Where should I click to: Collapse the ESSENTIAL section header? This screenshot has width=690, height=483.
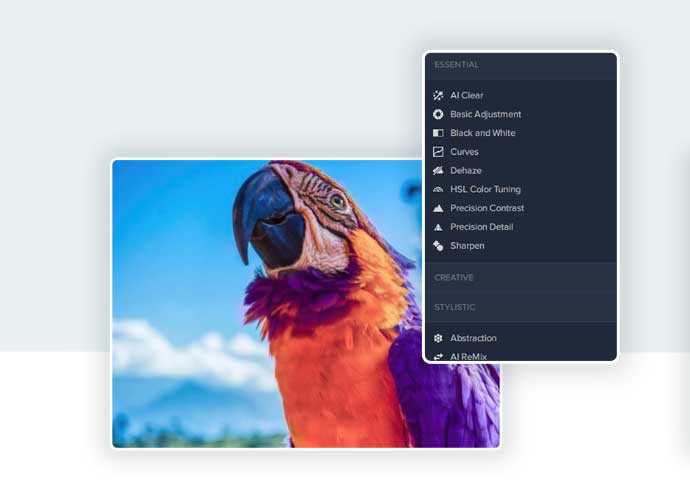[x=521, y=65]
